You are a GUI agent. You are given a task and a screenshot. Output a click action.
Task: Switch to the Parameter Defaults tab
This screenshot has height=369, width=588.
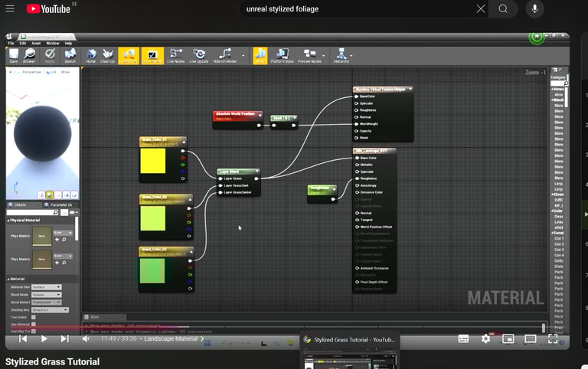pos(58,204)
